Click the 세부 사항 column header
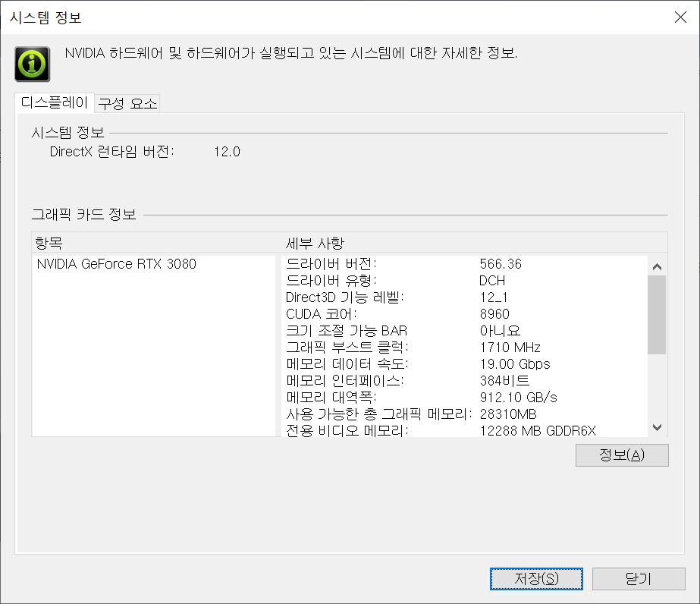 click(315, 244)
